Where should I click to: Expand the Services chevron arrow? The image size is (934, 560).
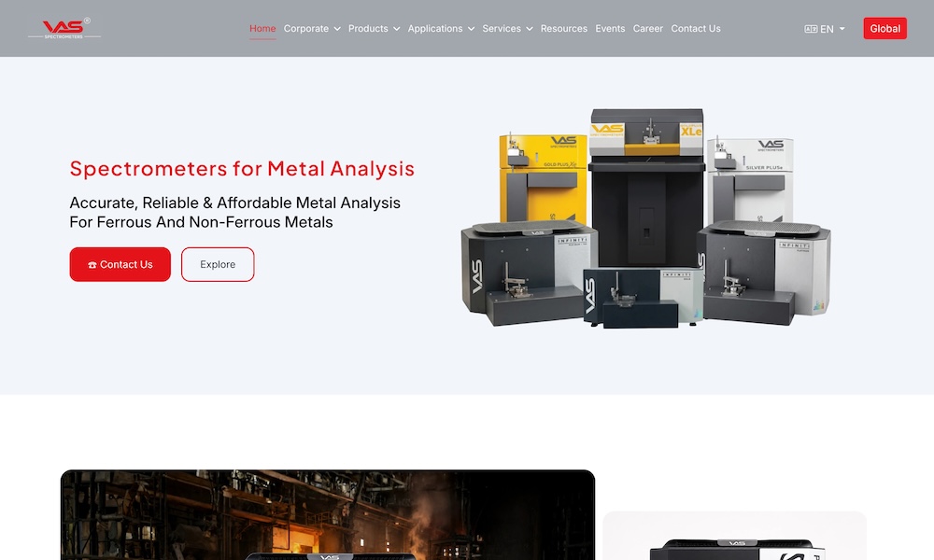(529, 29)
